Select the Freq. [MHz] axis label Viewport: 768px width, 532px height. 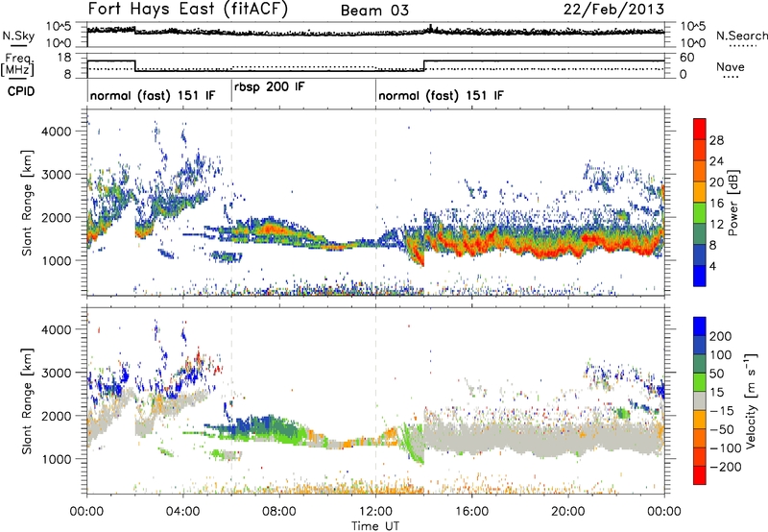click(18, 65)
